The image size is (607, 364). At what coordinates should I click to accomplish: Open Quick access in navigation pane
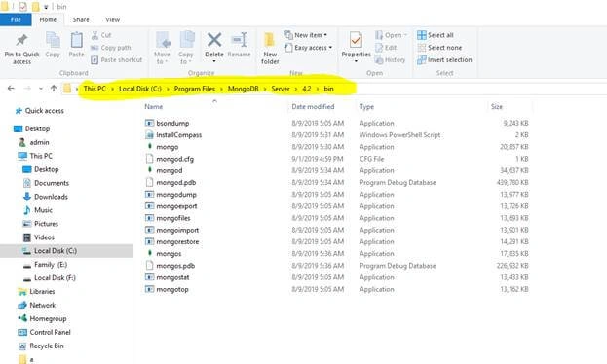tap(39, 111)
